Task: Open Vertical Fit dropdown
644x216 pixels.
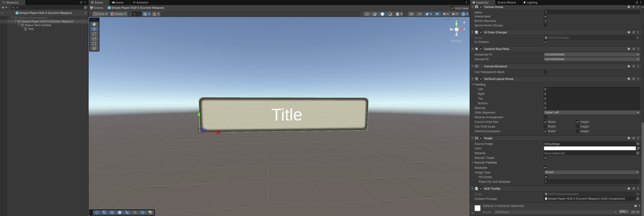Action: pyautogui.click(x=592, y=59)
